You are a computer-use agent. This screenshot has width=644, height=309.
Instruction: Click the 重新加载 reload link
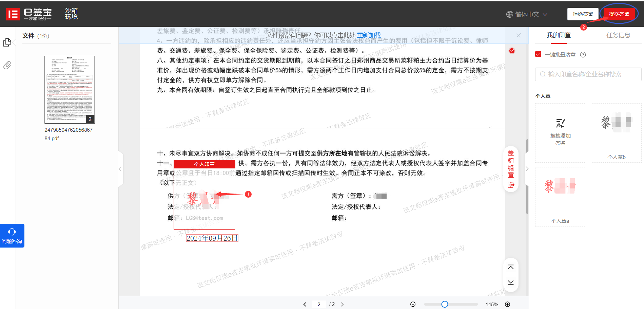(369, 35)
